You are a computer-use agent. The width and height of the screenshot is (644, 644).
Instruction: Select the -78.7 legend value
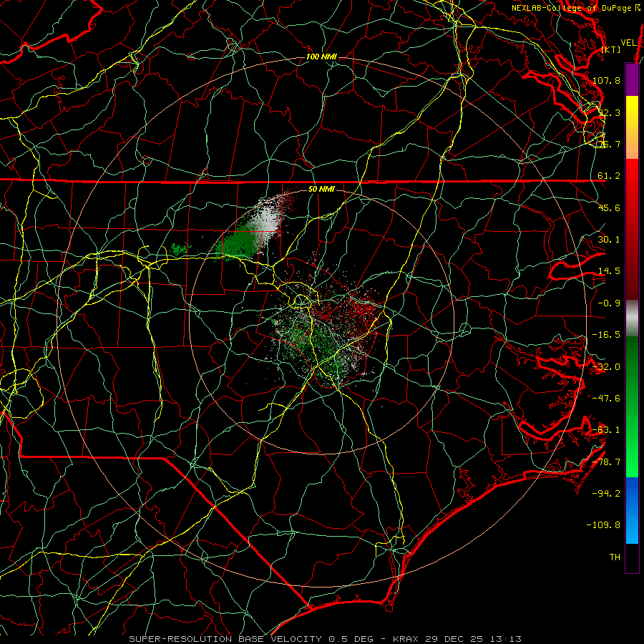tap(606, 462)
